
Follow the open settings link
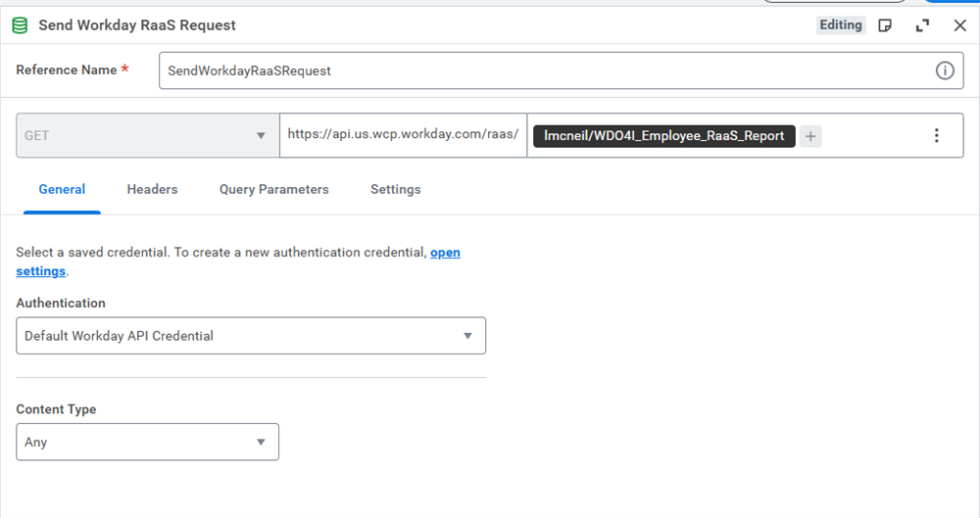click(x=445, y=253)
